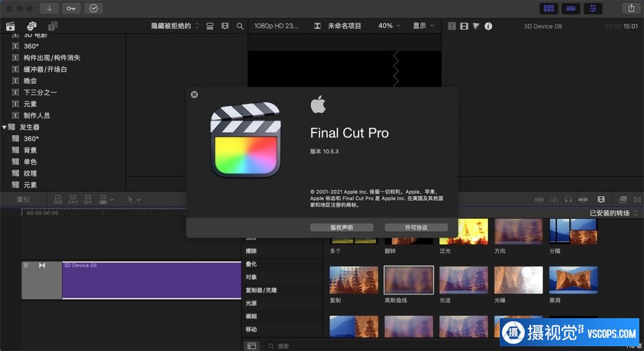
Task: Select the 光源 transition category
Action: tap(251, 303)
